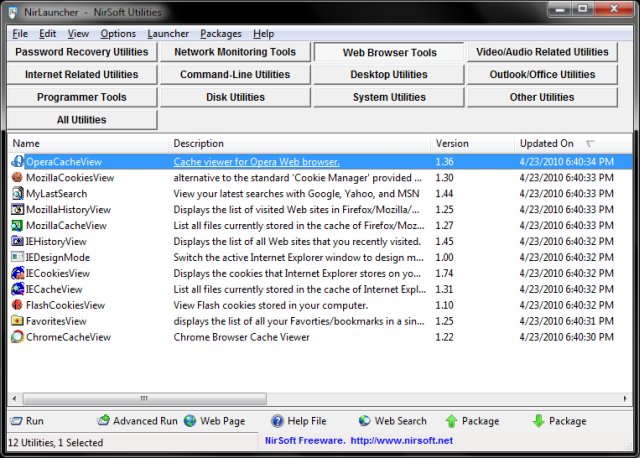This screenshot has width=640, height=458.
Task: Click the IEDesignMode row icon
Action: [x=17, y=257]
